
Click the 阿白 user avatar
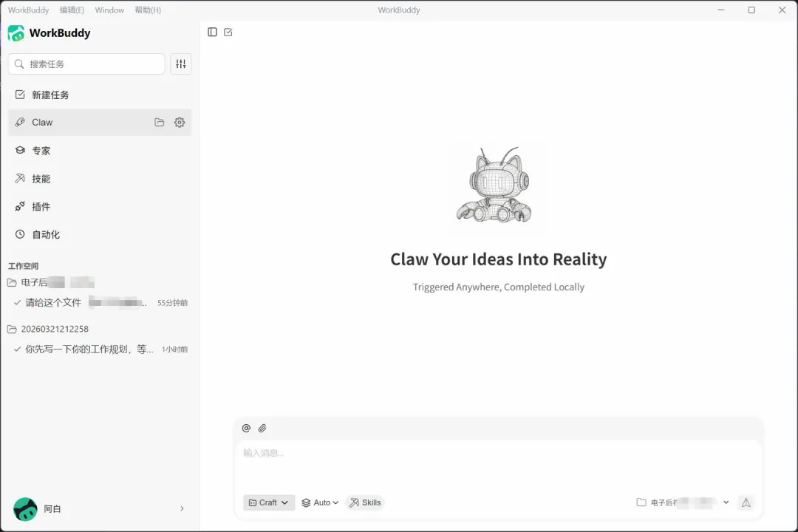[25, 509]
